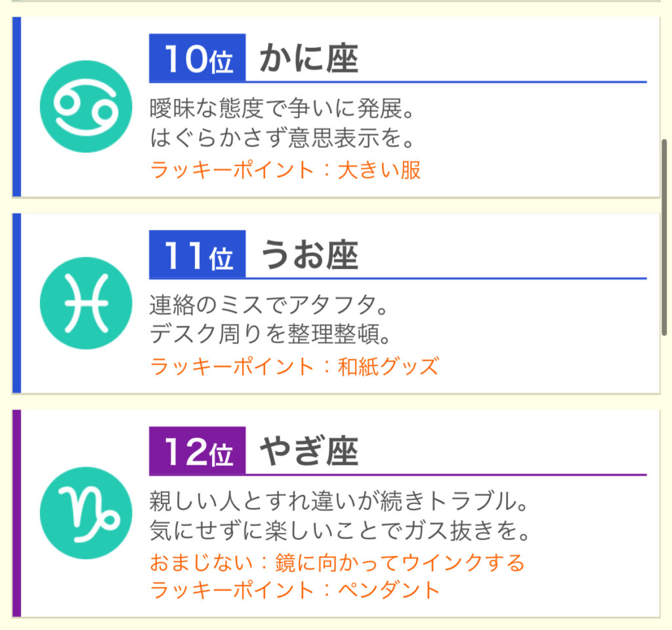Open the かに座 heading
Viewport: 672px width, 630px height.
pos(309,58)
